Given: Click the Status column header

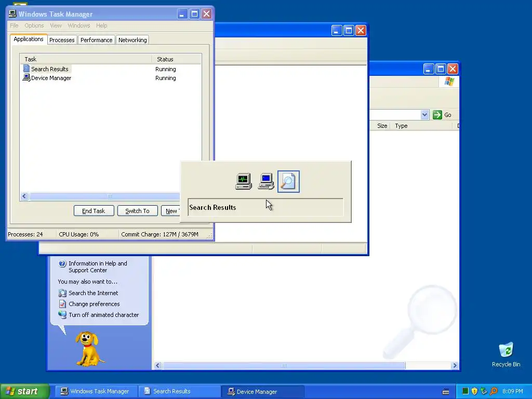Looking at the screenshot, I should click(x=177, y=59).
